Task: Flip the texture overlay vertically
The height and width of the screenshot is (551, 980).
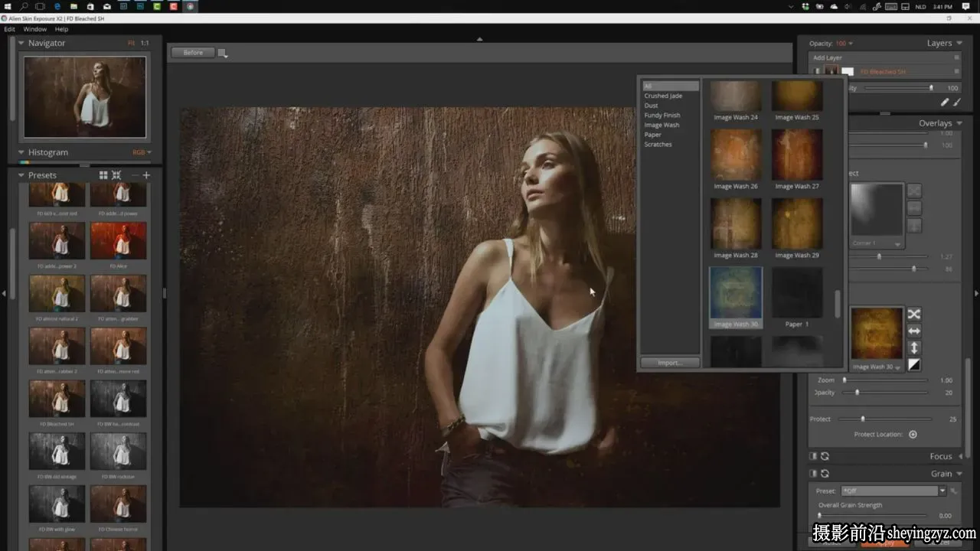Action: [914, 347]
